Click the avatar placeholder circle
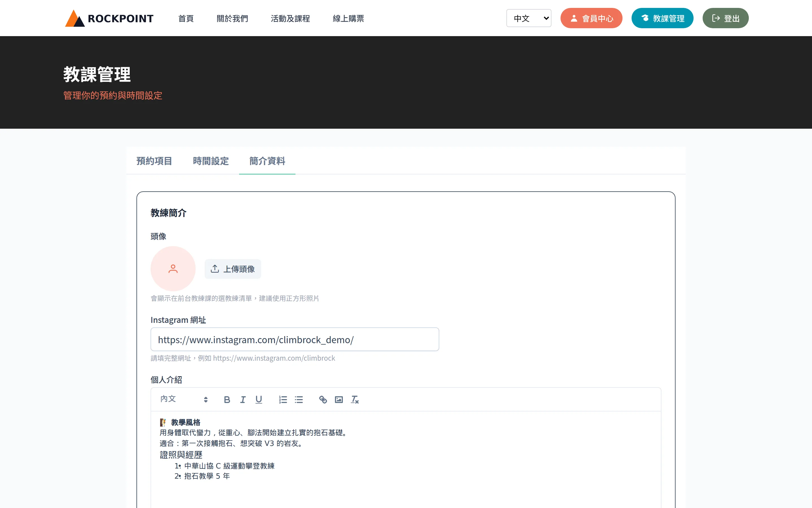This screenshot has width=812, height=508. pos(173,268)
